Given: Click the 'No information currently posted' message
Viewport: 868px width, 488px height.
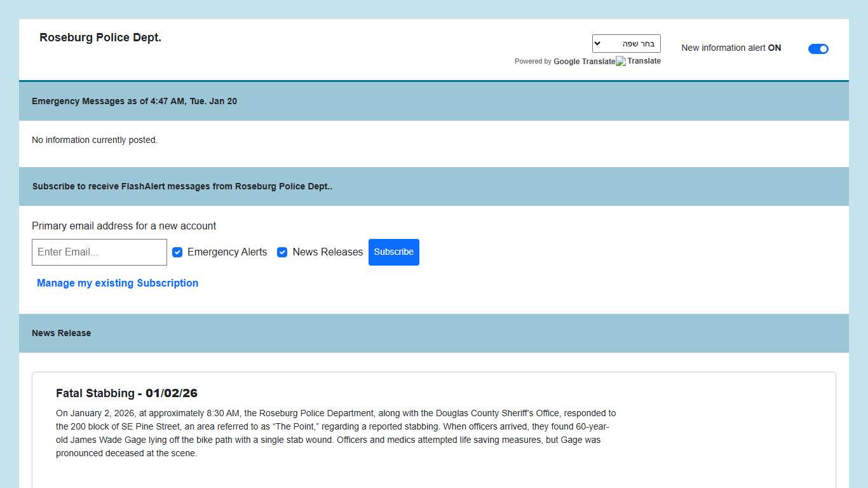Looking at the screenshot, I should 95,140.
